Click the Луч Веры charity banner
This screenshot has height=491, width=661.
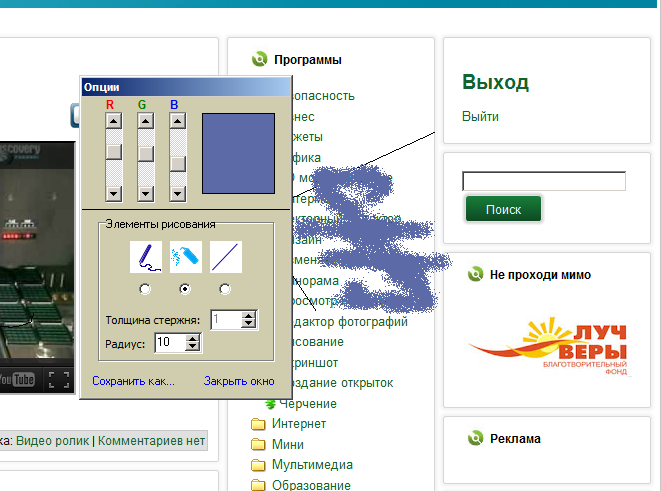click(x=547, y=346)
